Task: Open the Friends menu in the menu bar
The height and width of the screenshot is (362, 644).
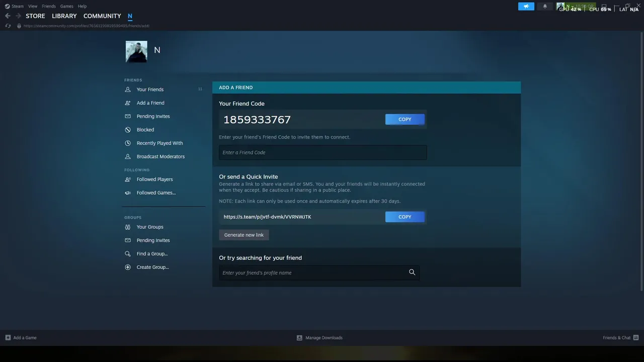Action: tap(49, 6)
